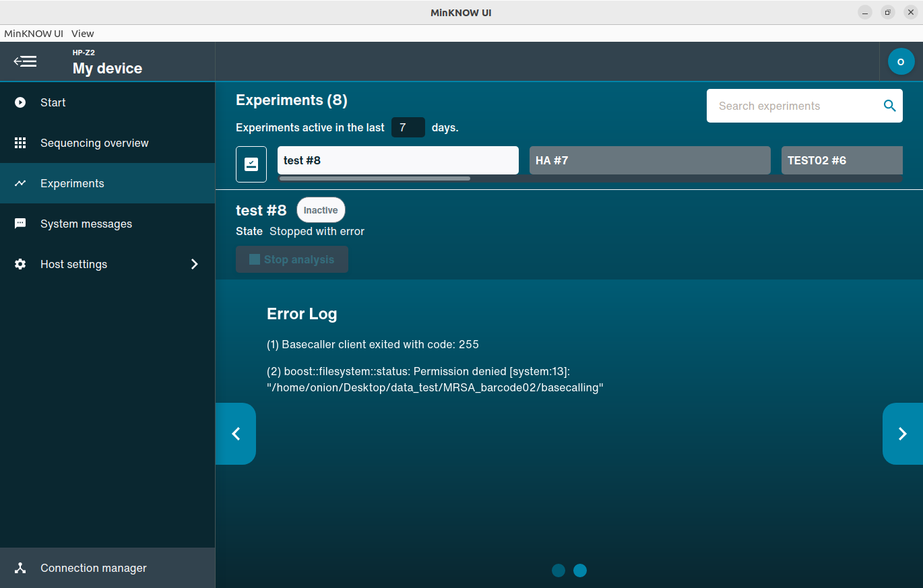923x588 pixels.
Task: Expand the Host settings submenu chevron
Action: pos(195,264)
